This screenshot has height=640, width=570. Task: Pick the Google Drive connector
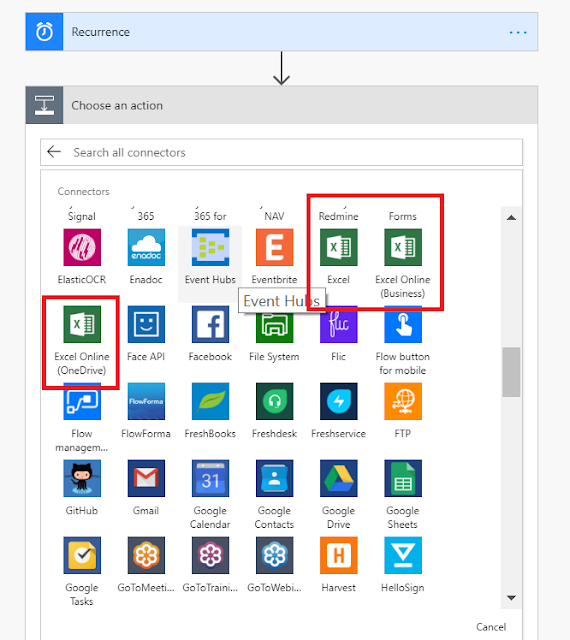click(338, 478)
